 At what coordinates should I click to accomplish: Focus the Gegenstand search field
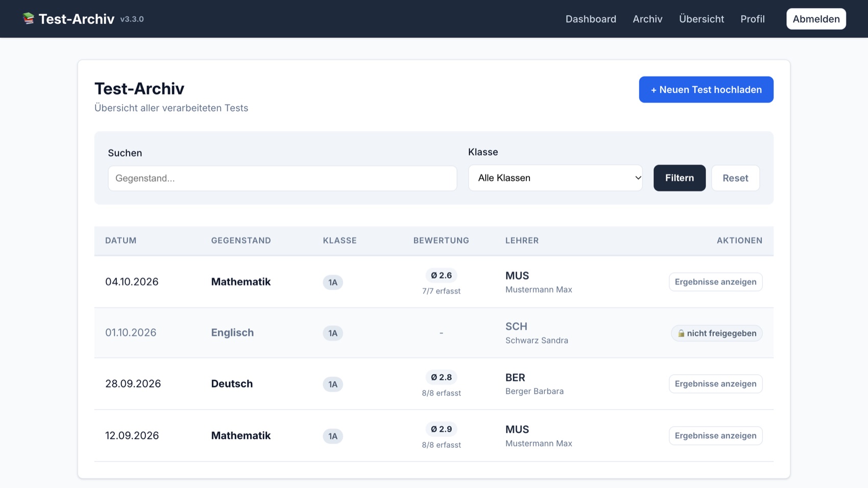coord(282,178)
